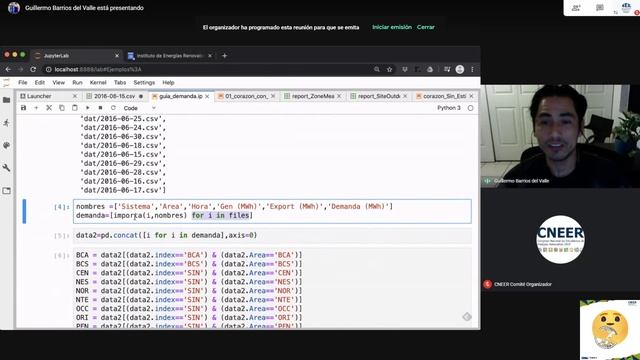
Task: Open the View menu
Action: point(58,82)
